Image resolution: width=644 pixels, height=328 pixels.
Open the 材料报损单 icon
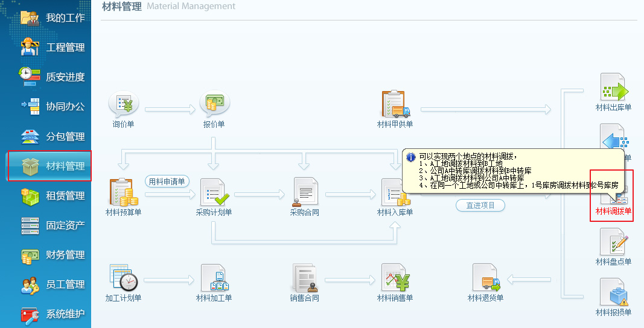pos(614,292)
